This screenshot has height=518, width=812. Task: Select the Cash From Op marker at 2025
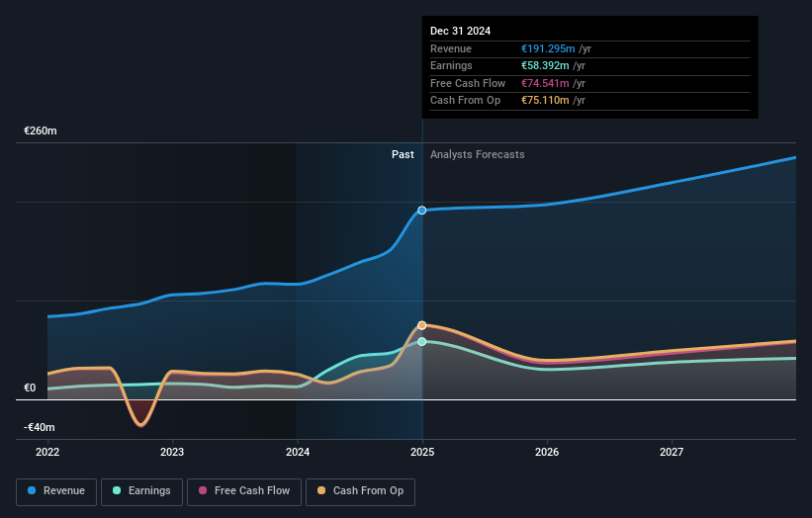tap(422, 325)
